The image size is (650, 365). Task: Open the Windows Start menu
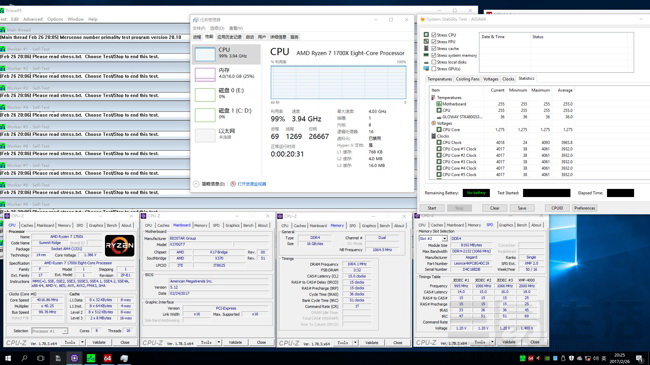coord(8,358)
